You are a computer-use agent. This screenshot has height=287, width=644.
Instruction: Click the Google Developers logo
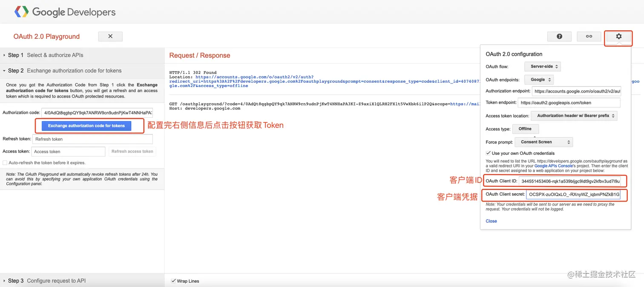65,12
